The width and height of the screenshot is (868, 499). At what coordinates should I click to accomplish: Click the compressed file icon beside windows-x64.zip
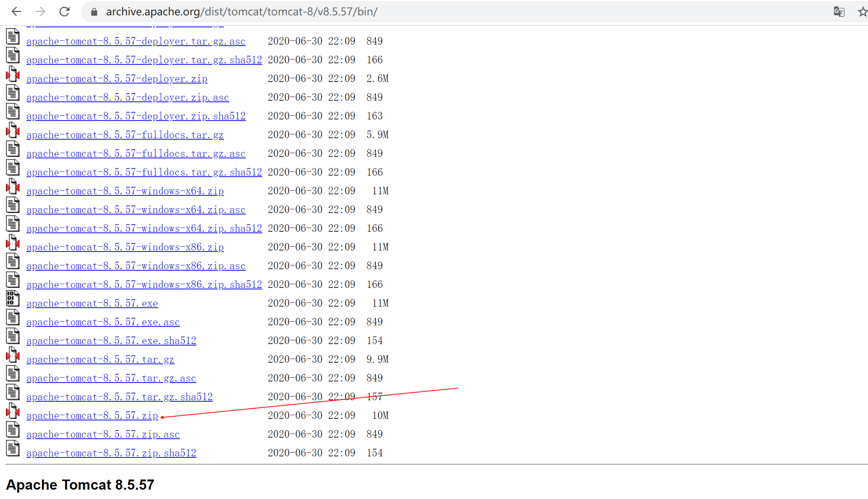pyautogui.click(x=13, y=186)
